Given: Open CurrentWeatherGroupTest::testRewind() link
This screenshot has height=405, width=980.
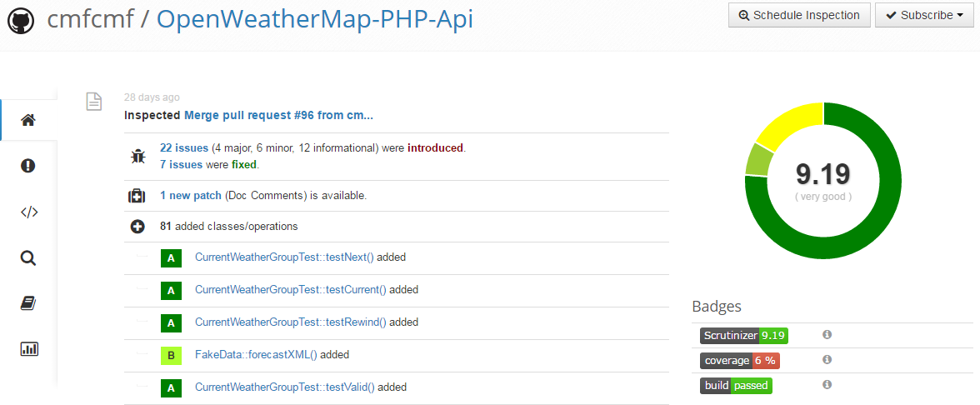Looking at the screenshot, I should click(291, 322).
